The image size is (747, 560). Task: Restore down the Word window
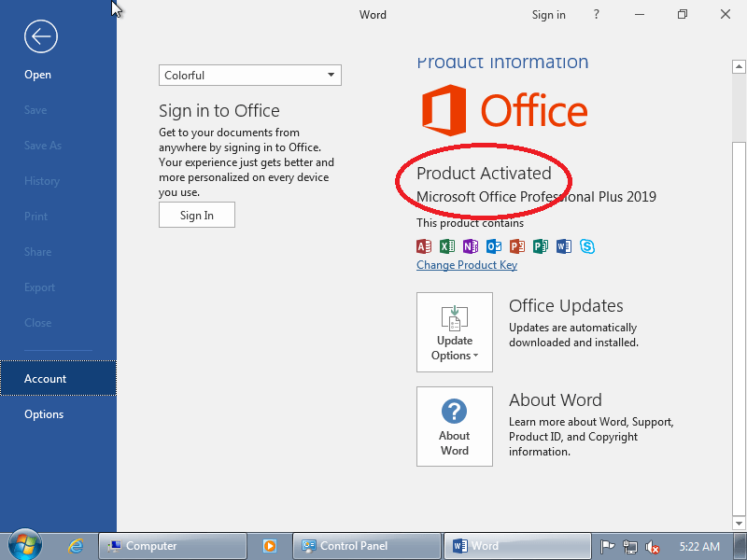click(683, 14)
